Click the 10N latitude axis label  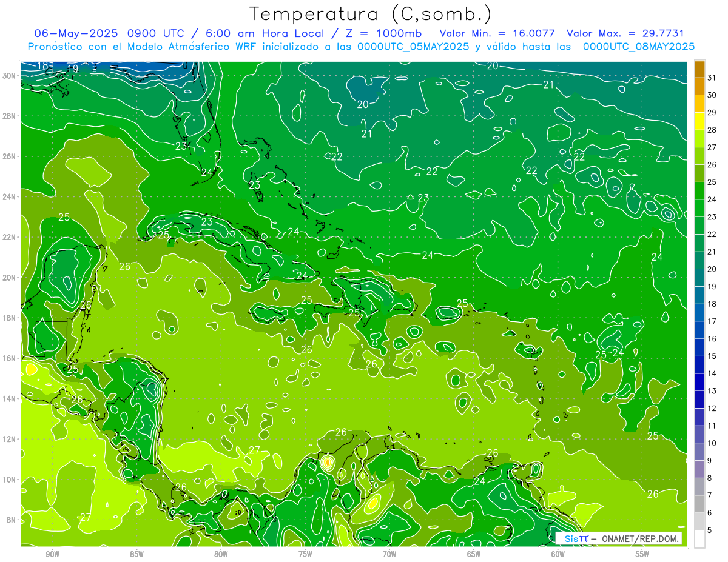(x=10, y=480)
